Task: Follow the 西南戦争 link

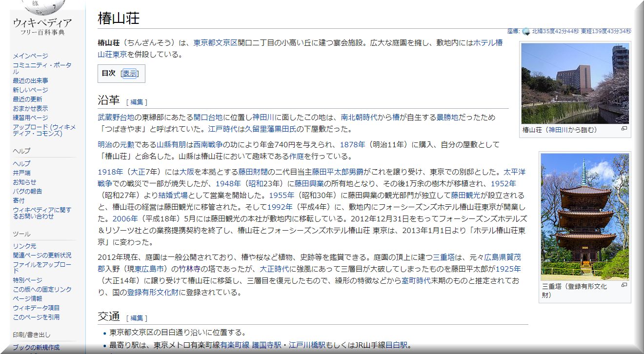Action: point(208,145)
